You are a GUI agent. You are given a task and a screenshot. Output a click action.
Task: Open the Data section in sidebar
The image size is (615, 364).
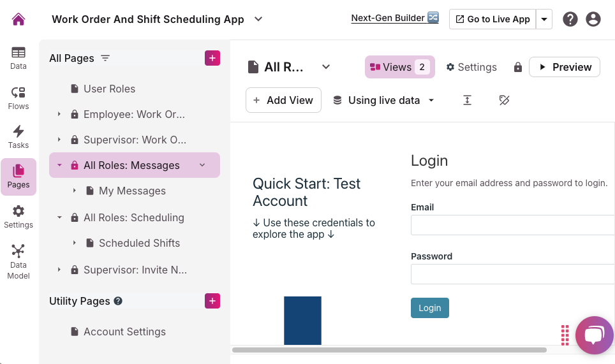tap(19, 58)
